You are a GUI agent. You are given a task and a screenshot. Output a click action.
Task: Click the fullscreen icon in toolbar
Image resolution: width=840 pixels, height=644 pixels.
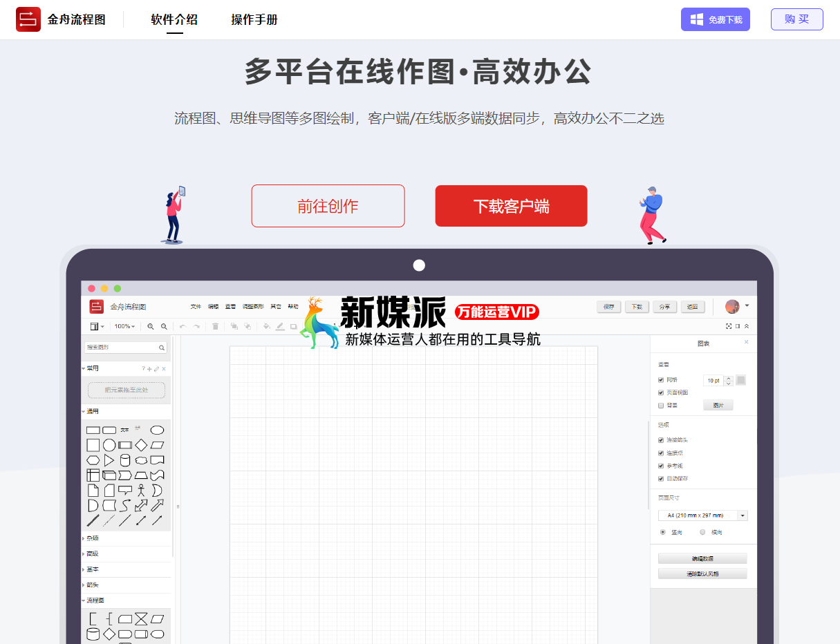pos(729,326)
